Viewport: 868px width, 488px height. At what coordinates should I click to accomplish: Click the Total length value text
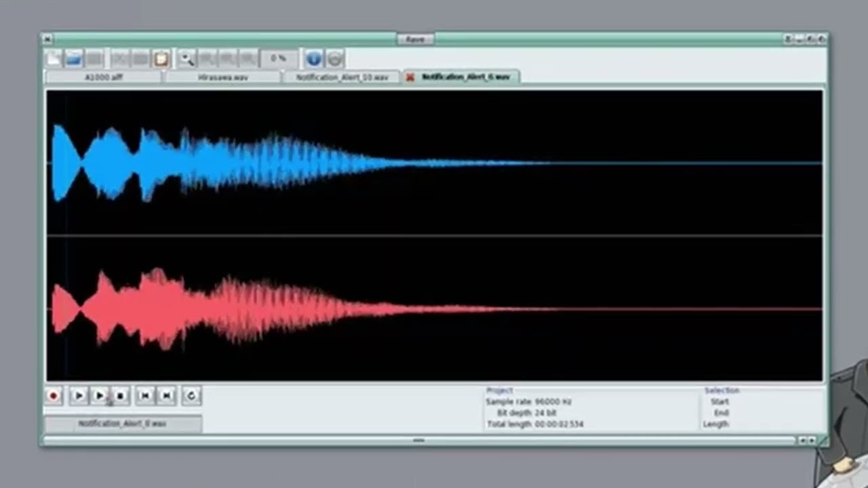click(x=559, y=424)
